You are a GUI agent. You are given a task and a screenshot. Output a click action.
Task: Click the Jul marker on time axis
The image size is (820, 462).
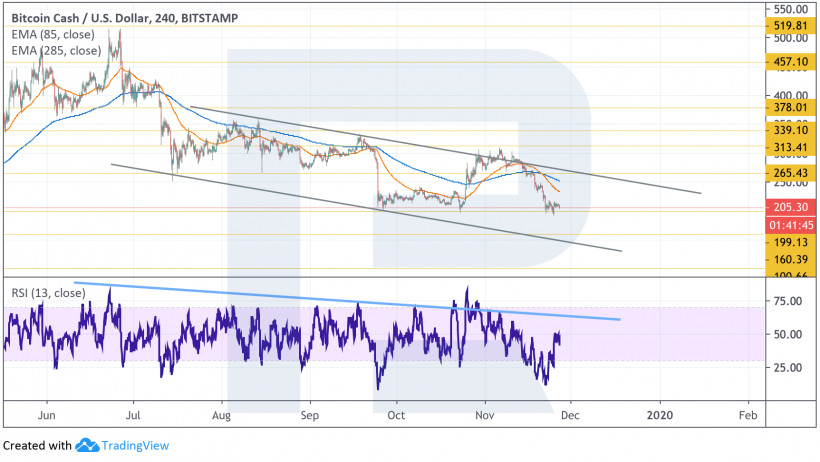pos(134,412)
